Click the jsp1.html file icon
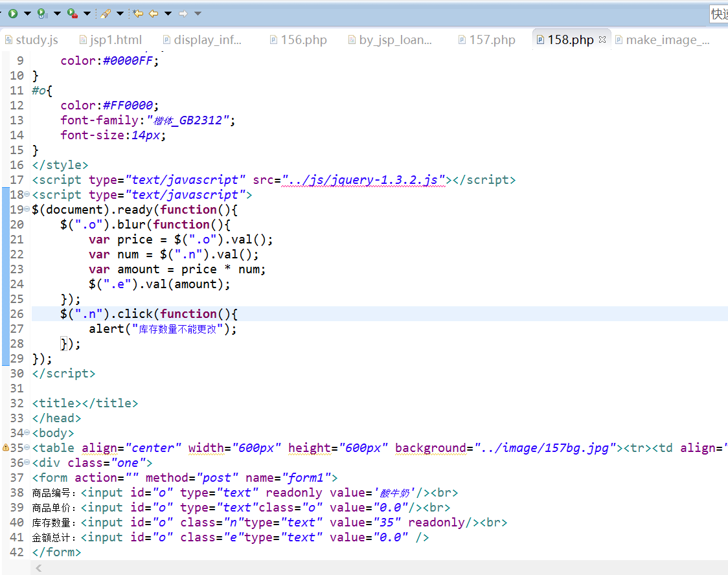The width and height of the screenshot is (728, 575). pyautogui.click(x=83, y=40)
